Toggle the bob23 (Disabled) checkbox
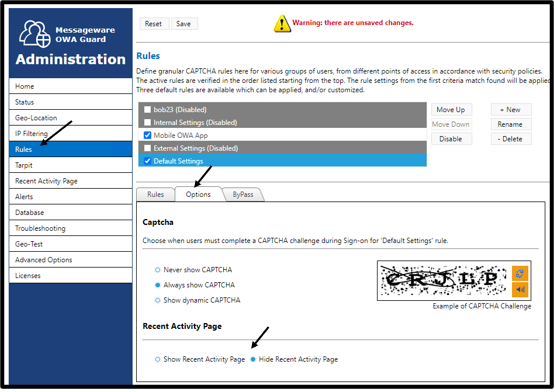Image resolution: width=555 pixels, height=392 pixels. click(x=147, y=109)
